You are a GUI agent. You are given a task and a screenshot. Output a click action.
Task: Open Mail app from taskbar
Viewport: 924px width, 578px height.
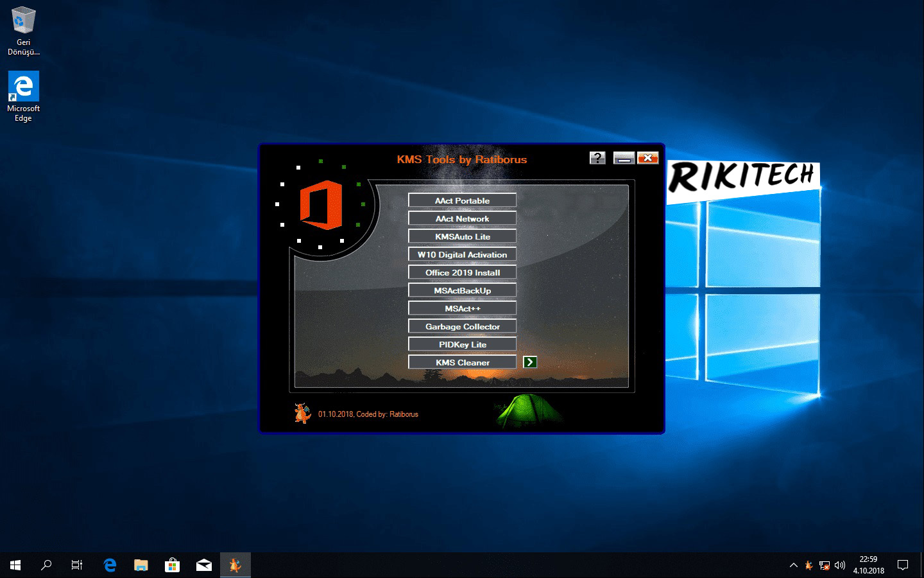pyautogui.click(x=204, y=565)
